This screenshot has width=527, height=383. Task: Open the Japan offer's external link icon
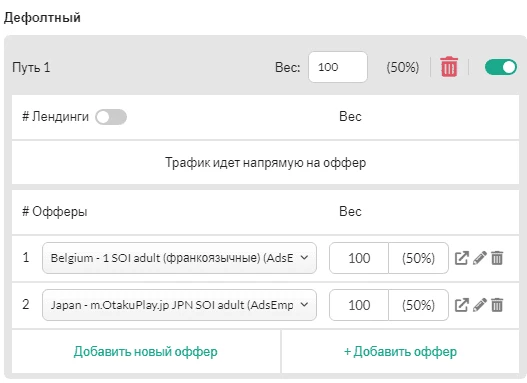461,305
